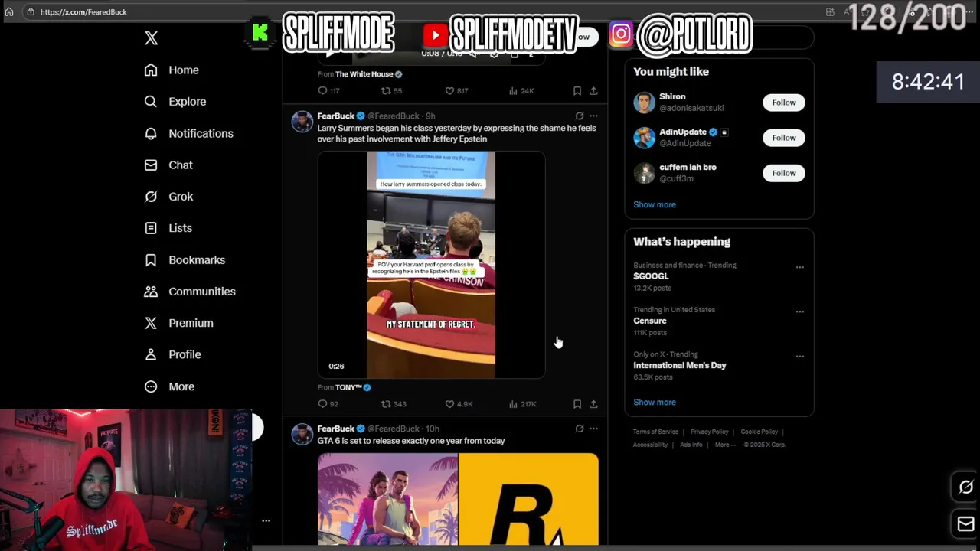This screenshot has width=980, height=551.
Task: Open the GTA 6 artwork image
Action: coord(387,499)
